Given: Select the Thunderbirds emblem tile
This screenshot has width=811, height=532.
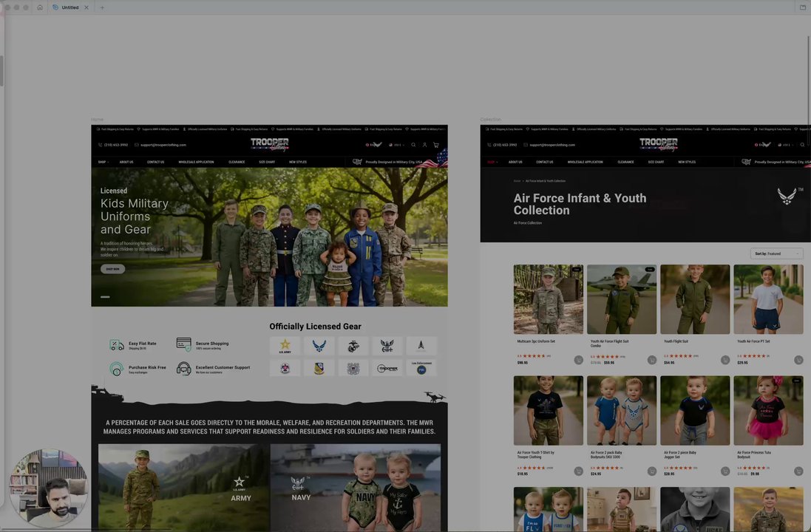Looking at the screenshot, I should pos(285,368).
